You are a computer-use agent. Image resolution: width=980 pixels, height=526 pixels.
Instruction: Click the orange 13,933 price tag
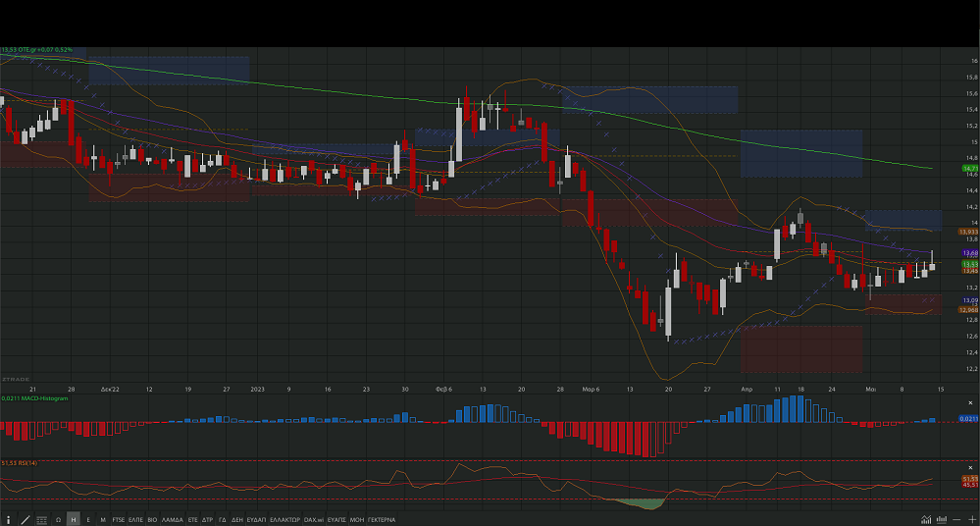click(x=968, y=232)
